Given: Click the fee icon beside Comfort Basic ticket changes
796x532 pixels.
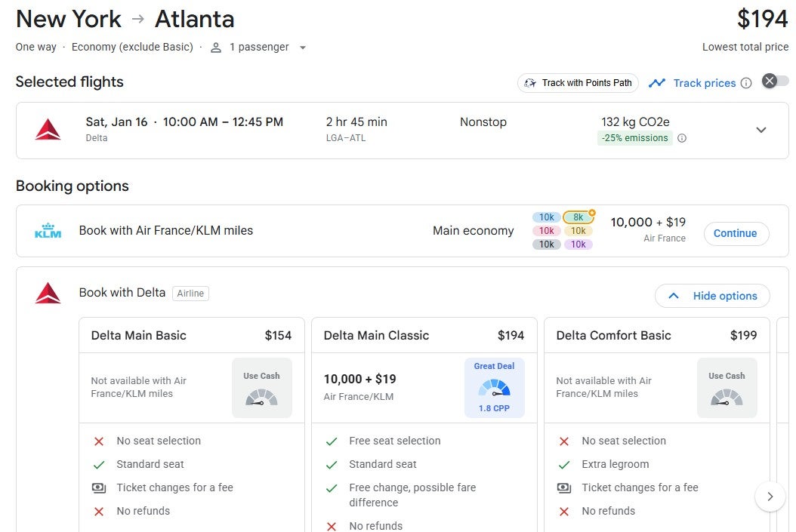Looking at the screenshot, I should pyautogui.click(x=564, y=488).
